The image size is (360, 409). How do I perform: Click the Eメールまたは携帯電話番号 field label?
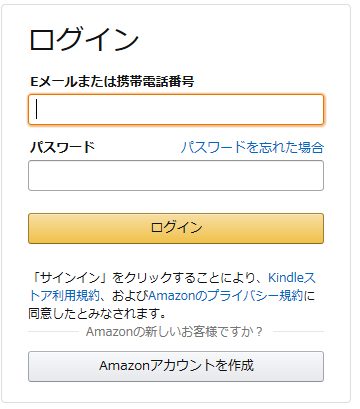(112, 81)
